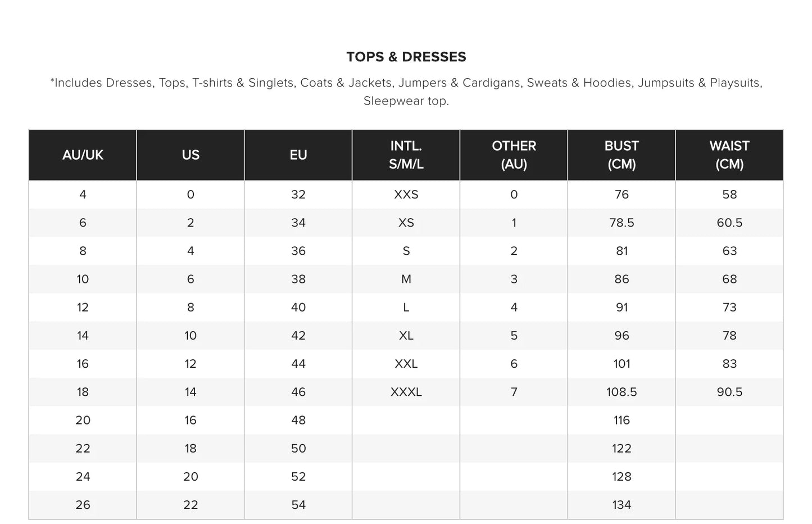
Task: Click the XXS size cell
Action: pos(406,195)
